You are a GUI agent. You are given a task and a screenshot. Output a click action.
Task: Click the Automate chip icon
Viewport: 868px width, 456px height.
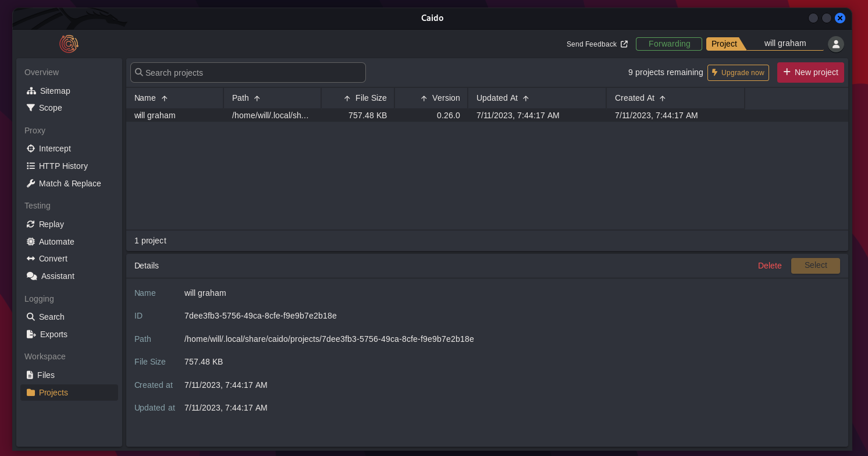coord(31,242)
